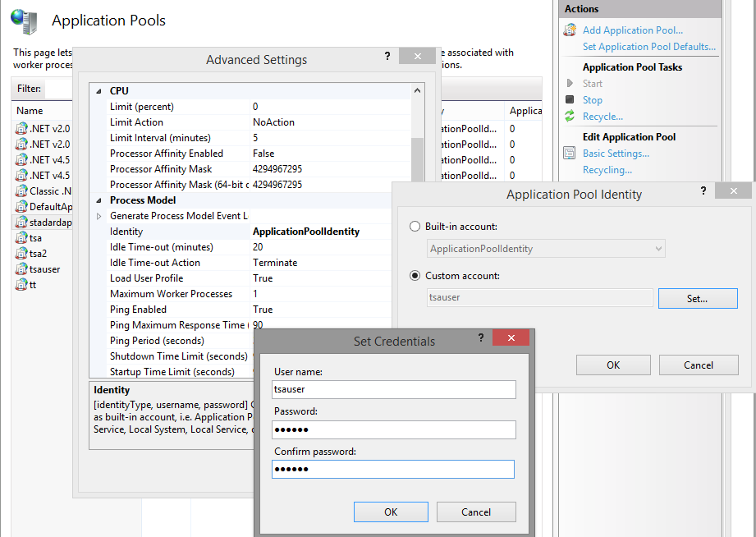Screen dimensions: 756x537
Task: Click the Confirm password field
Action: pos(393,469)
